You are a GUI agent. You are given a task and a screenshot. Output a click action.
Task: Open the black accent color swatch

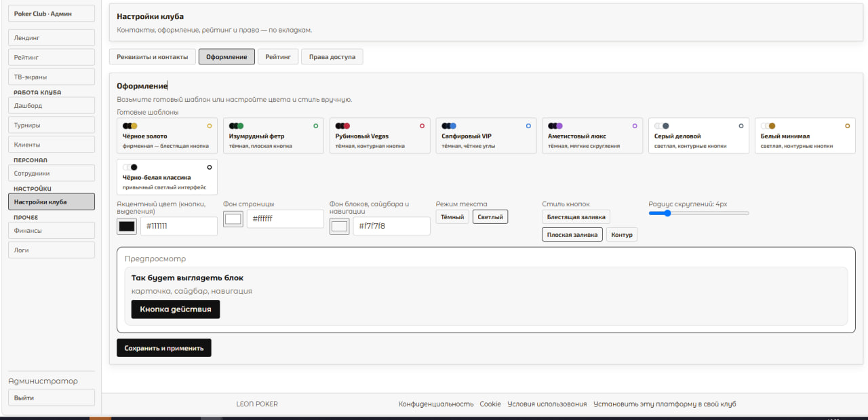click(127, 226)
